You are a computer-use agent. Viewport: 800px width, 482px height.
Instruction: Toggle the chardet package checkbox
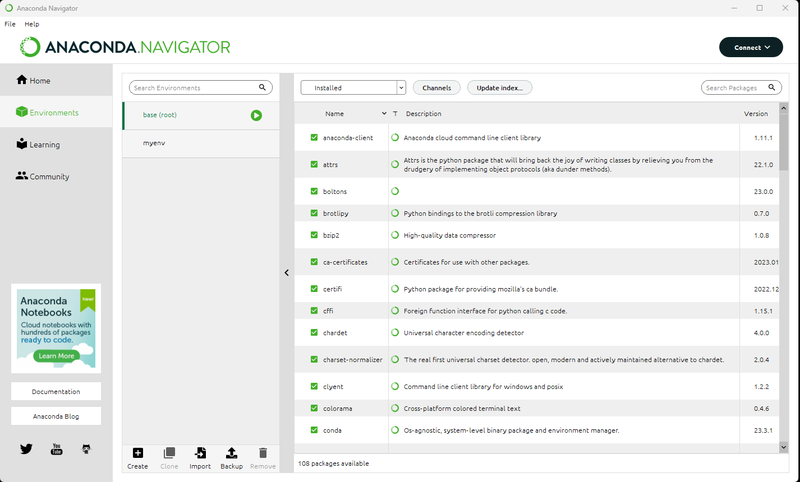tap(314, 333)
